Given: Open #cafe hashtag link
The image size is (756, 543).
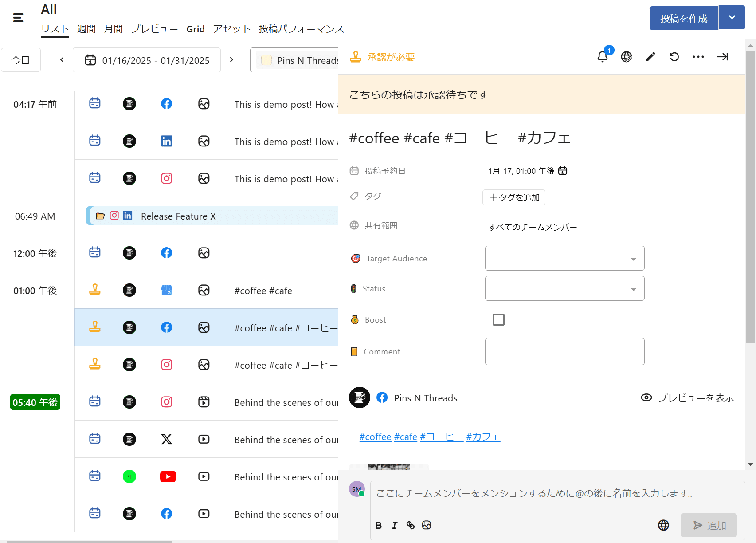Looking at the screenshot, I should click(x=406, y=437).
